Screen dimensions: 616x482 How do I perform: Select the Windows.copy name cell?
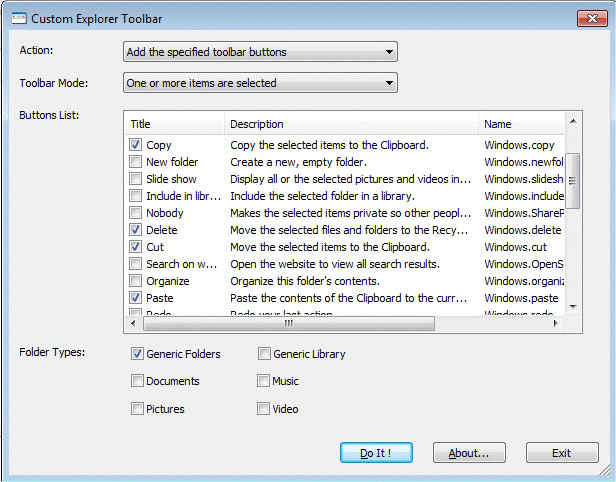click(x=519, y=145)
